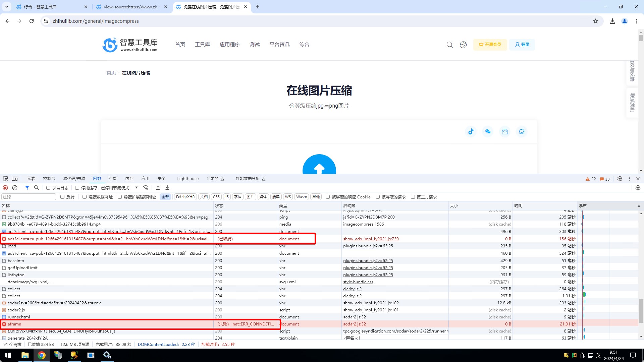Click the Douyin share icon

coord(471,131)
